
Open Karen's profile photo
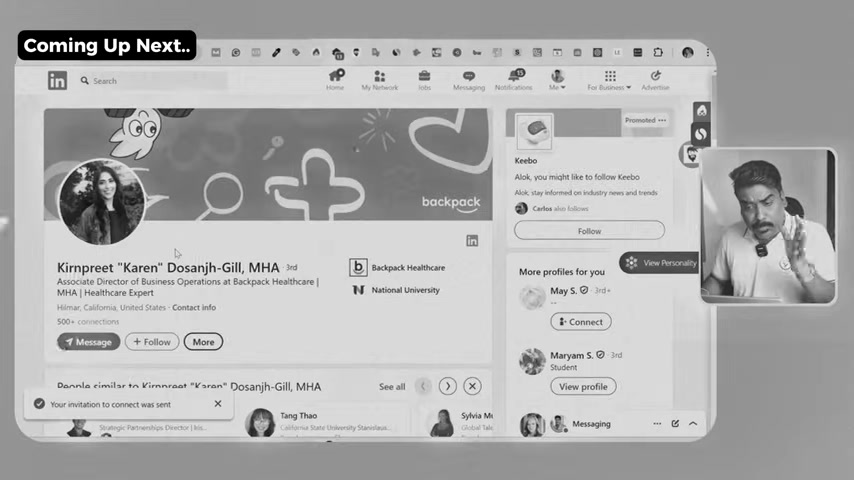coord(102,202)
